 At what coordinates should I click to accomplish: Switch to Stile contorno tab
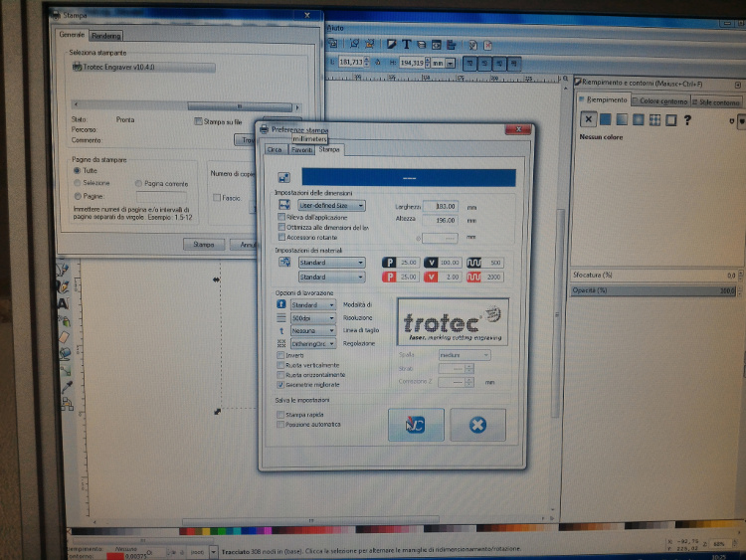pyautogui.click(x=718, y=102)
